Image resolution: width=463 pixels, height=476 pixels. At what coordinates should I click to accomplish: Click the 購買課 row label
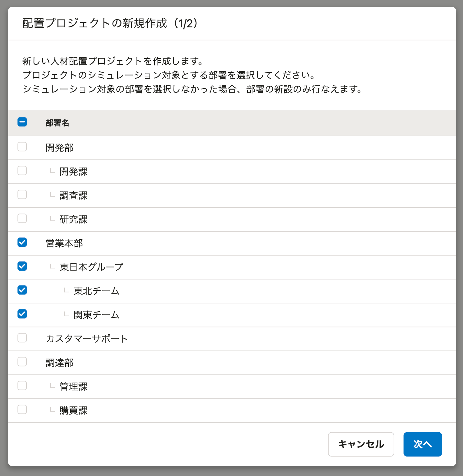click(73, 410)
